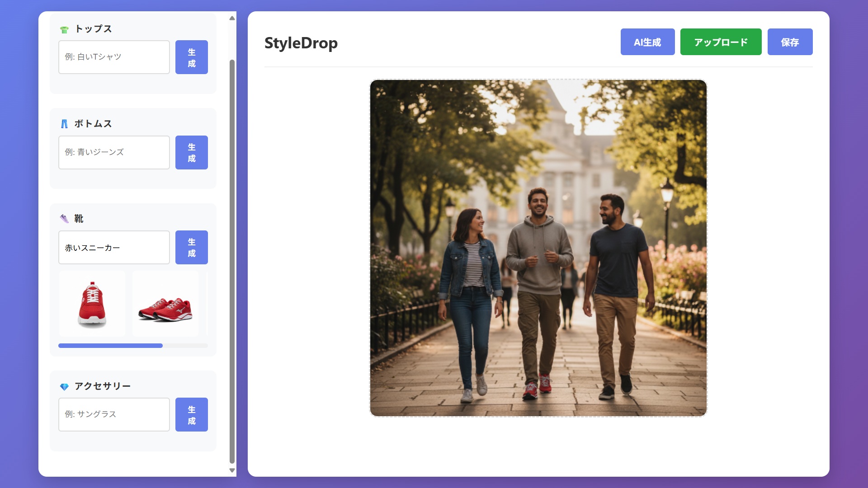Click 生成 in the トップス section
This screenshot has height=488, width=868.
(x=191, y=57)
